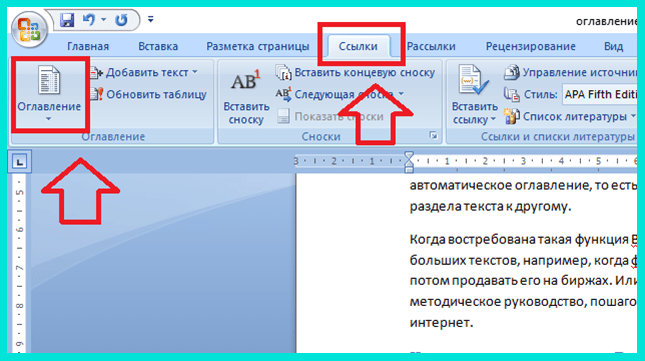This screenshot has width=645, height=361.
Task: Open the undo history dropdown arrow
Action: coord(104,19)
